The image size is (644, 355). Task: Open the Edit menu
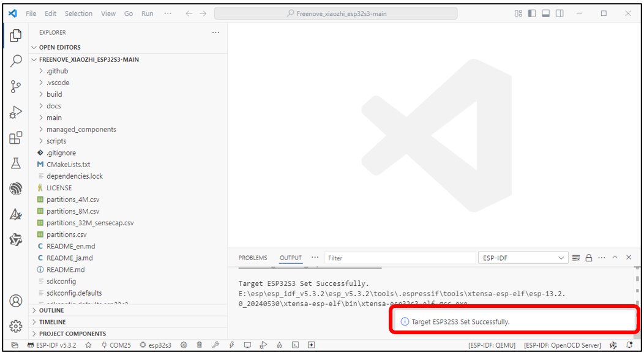coord(51,13)
